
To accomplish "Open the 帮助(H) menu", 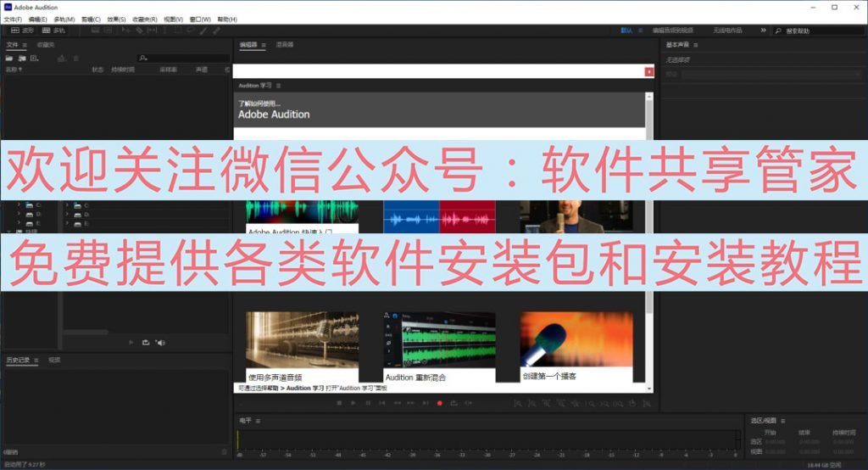I will click(227, 20).
